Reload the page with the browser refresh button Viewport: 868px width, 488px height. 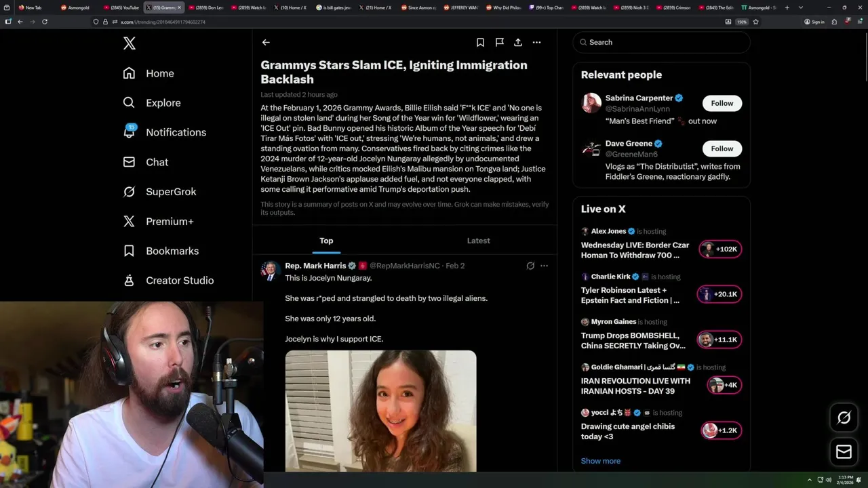click(45, 22)
